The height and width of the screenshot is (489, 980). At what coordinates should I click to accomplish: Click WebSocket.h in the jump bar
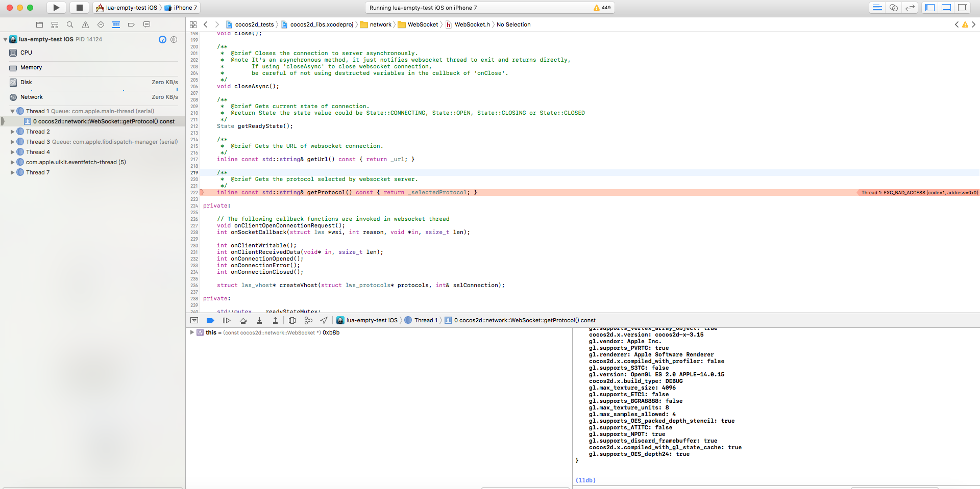(472, 24)
